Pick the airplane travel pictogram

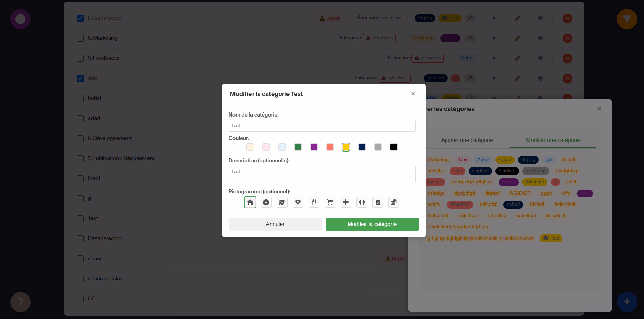click(346, 202)
